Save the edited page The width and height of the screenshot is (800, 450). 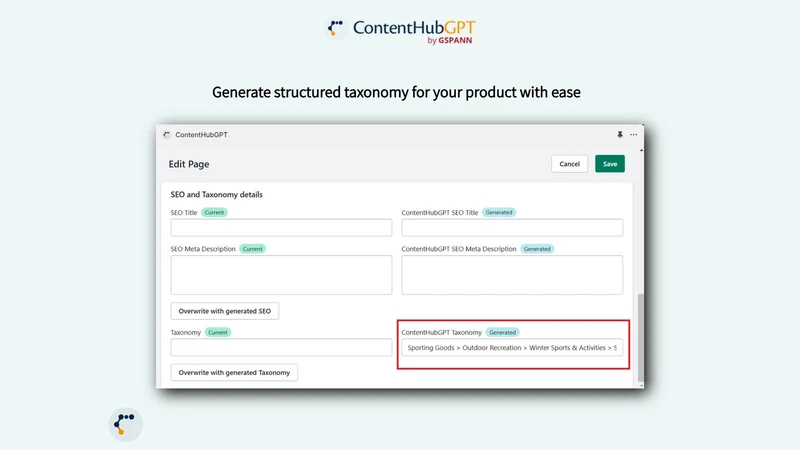[x=610, y=164]
